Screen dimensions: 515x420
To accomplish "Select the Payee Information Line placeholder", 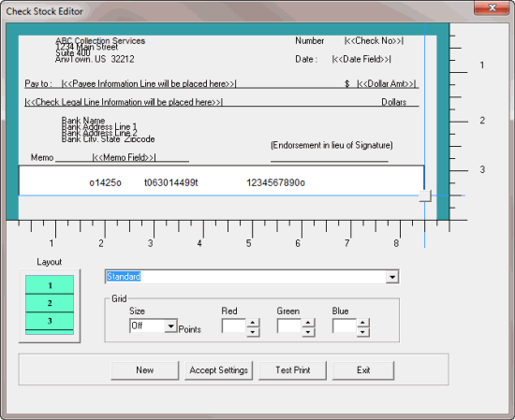I will click(x=149, y=83).
